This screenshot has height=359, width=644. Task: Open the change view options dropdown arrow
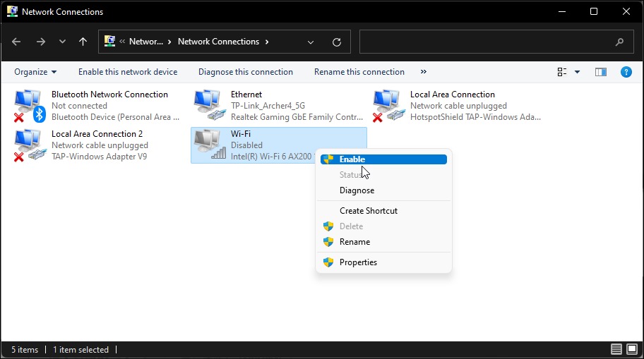(x=577, y=72)
